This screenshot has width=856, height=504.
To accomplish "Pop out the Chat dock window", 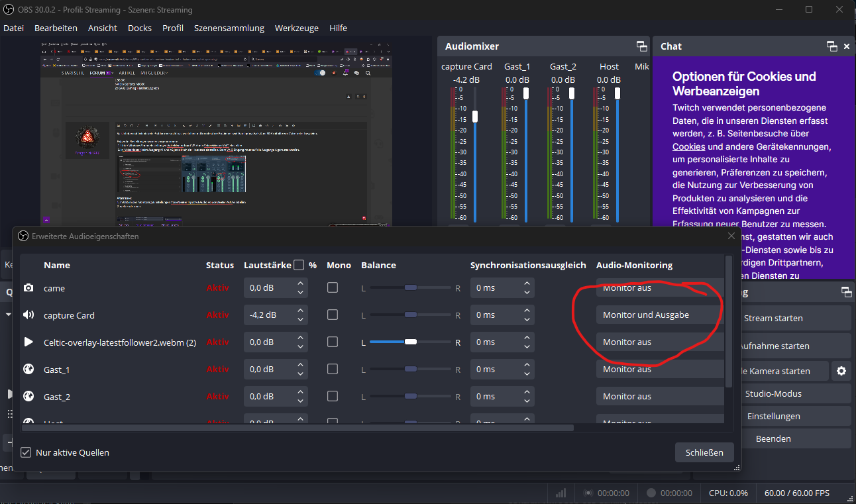I will tap(831, 46).
